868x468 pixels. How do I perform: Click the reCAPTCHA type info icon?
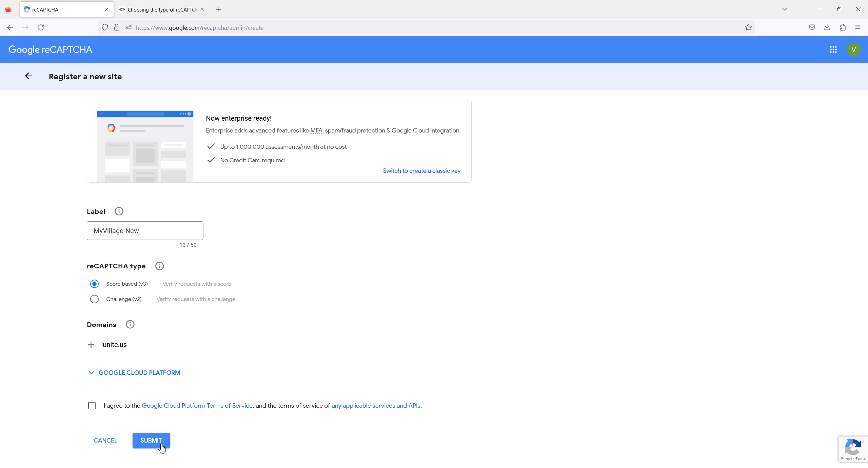pyautogui.click(x=159, y=266)
